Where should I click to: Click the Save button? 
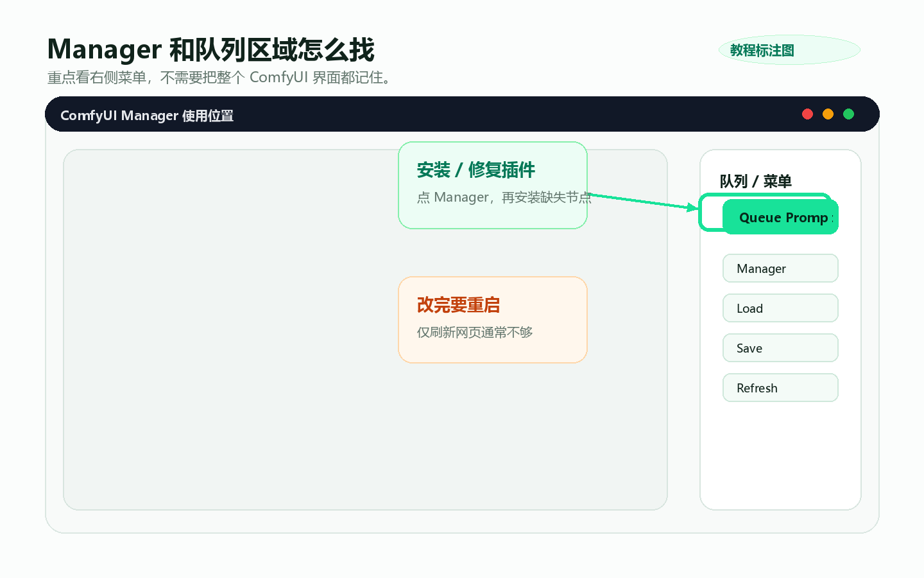(x=780, y=348)
